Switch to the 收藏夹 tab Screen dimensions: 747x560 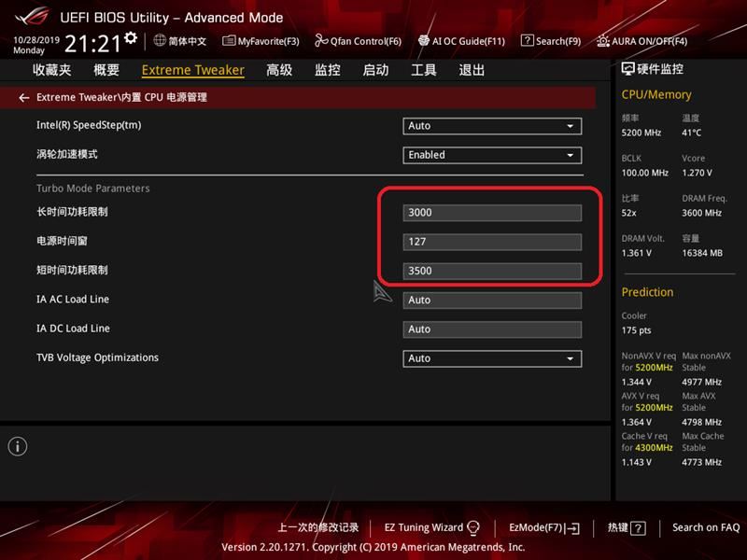coord(52,70)
